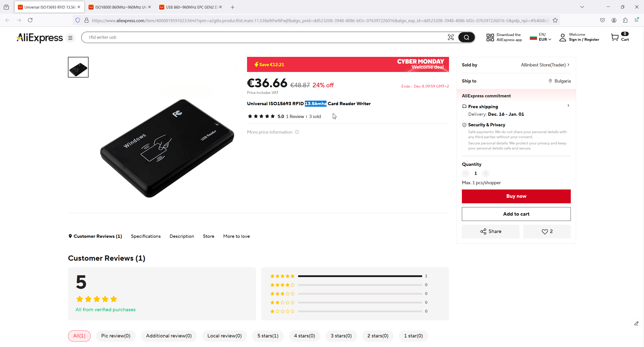Click the red Buy now button
Image resolution: width=644 pixels, height=347 pixels.
pos(516,196)
